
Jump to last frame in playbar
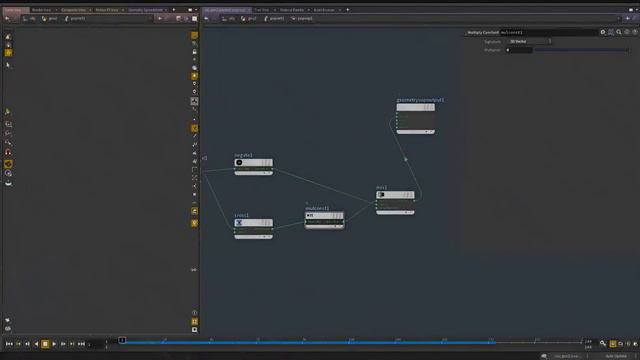point(81,344)
